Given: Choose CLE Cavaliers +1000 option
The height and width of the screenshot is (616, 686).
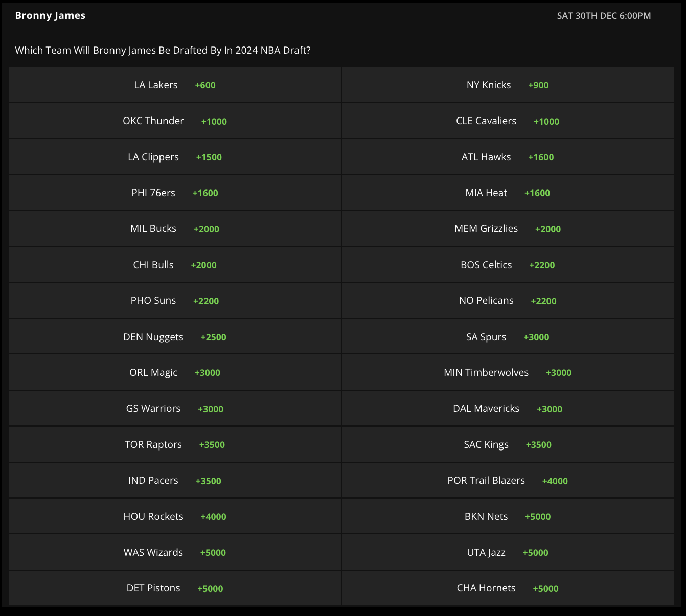Looking at the screenshot, I should pyautogui.click(x=508, y=121).
